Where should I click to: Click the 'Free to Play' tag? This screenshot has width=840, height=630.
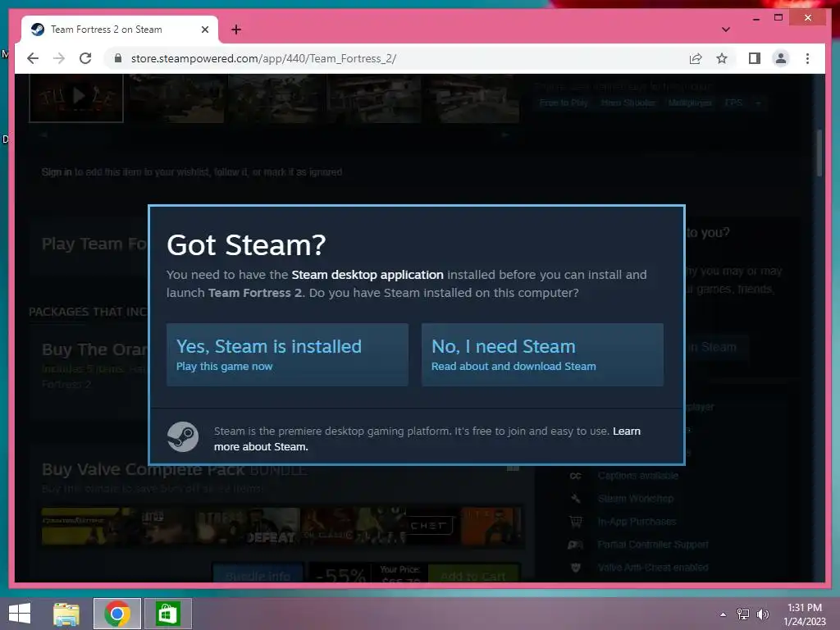[x=564, y=103]
